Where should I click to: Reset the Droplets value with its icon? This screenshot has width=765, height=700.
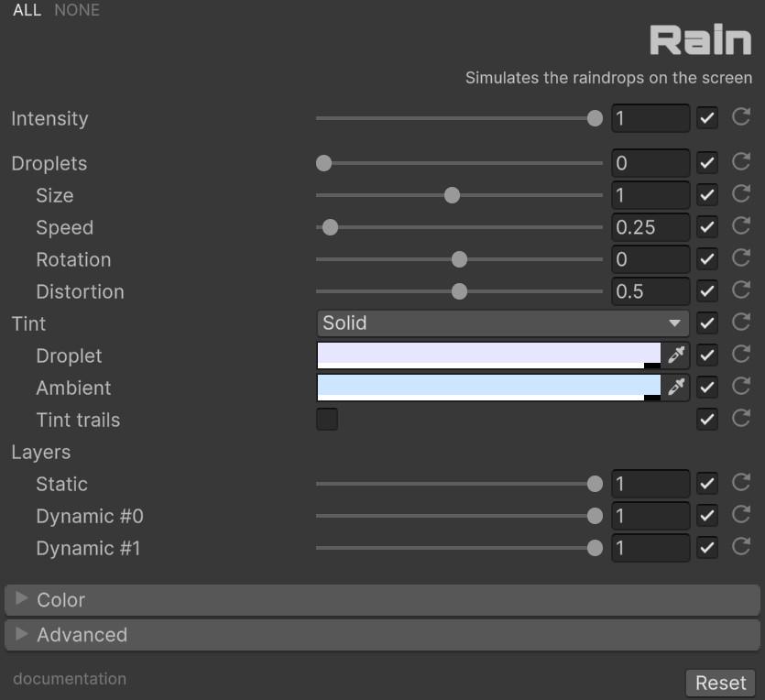point(741,162)
